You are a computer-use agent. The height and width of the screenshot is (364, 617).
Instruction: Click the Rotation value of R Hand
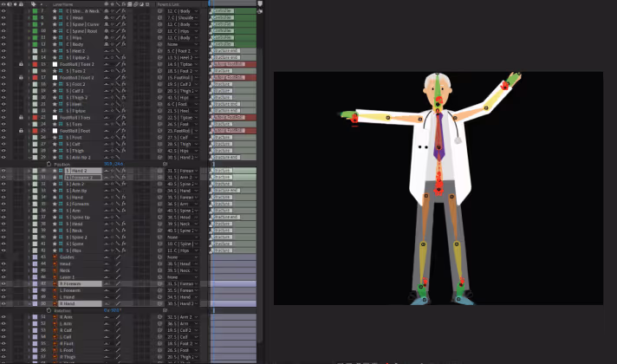(112, 310)
